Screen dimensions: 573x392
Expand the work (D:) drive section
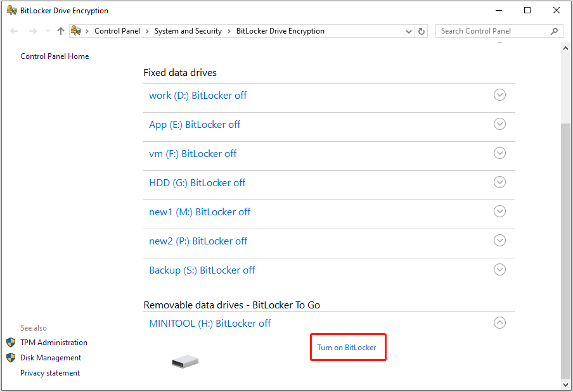click(x=499, y=95)
